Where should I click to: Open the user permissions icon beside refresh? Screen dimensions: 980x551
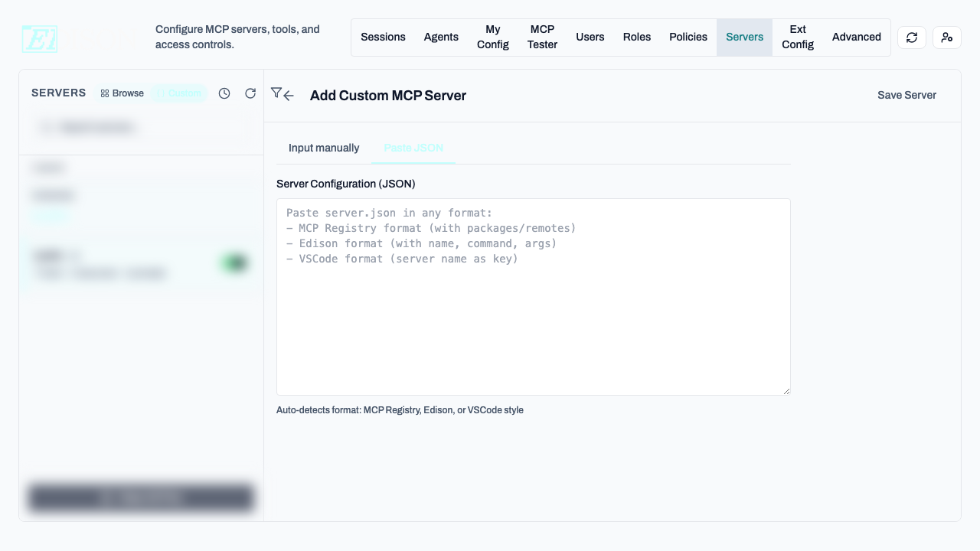click(x=947, y=37)
